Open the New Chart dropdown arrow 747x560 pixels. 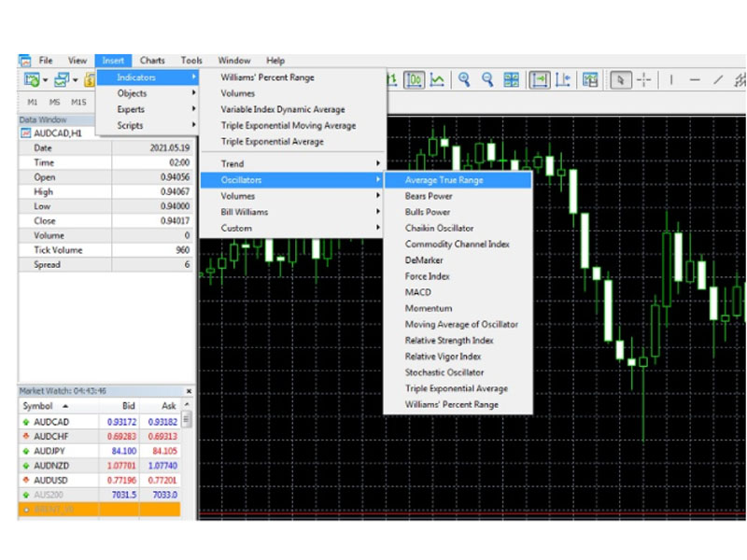coord(45,80)
